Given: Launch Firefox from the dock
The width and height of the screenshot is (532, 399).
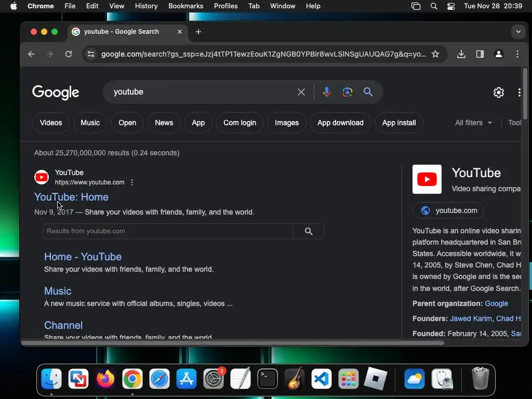Looking at the screenshot, I should pos(105,379).
